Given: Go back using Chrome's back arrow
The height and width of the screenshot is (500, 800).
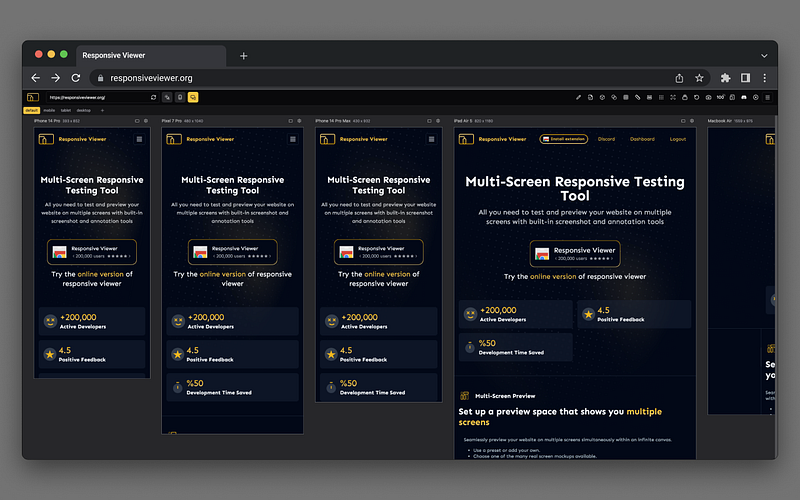Looking at the screenshot, I should [x=35, y=78].
